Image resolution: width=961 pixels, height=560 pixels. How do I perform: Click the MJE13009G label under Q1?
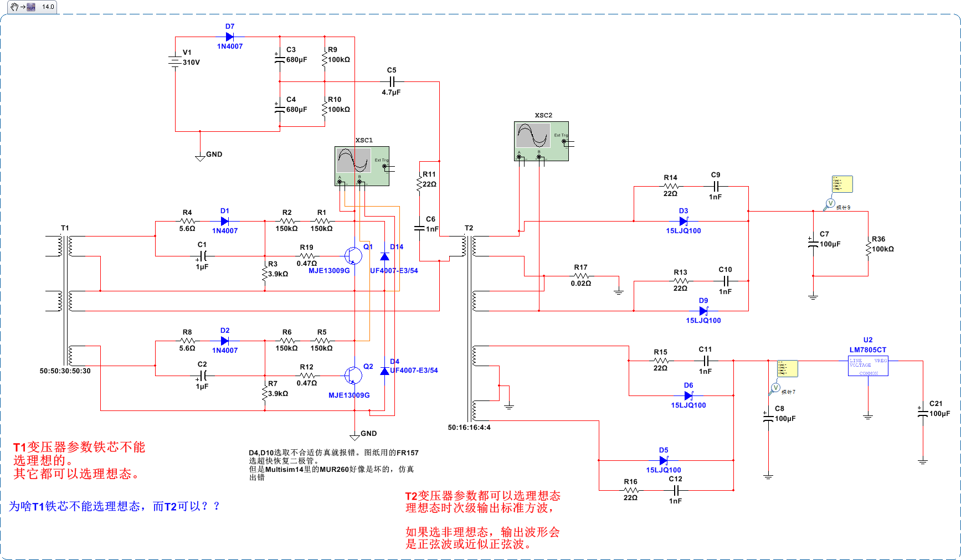pos(329,271)
